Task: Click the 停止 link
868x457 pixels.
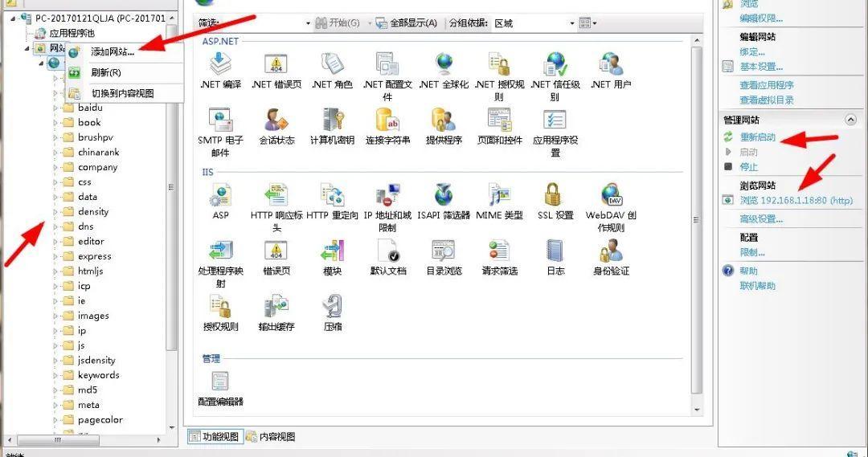Action: pos(748,167)
